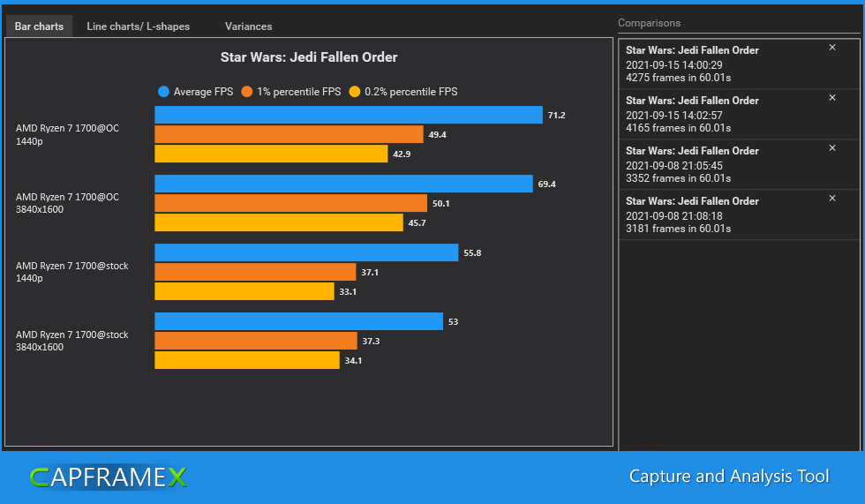Select the 4275 frames comparison record
Image resolution: width=865 pixels, height=504 pixels.
pyautogui.click(x=740, y=64)
